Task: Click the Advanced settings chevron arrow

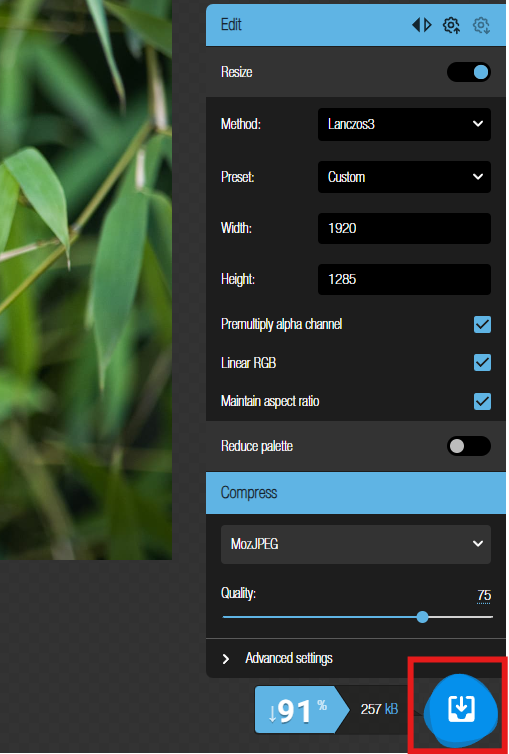Action: tap(226, 659)
